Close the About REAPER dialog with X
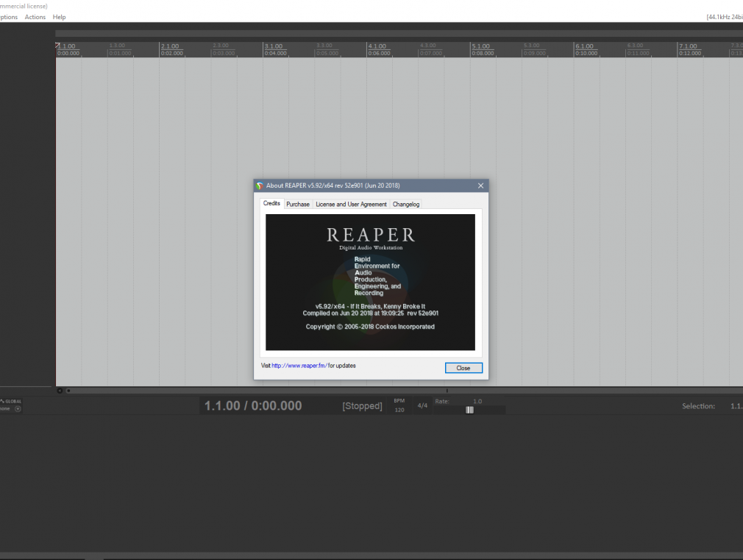 pos(480,186)
